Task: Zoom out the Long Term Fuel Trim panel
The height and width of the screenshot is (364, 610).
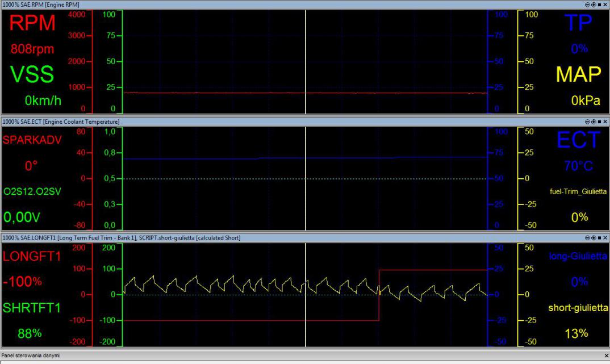Action: [x=587, y=237]
